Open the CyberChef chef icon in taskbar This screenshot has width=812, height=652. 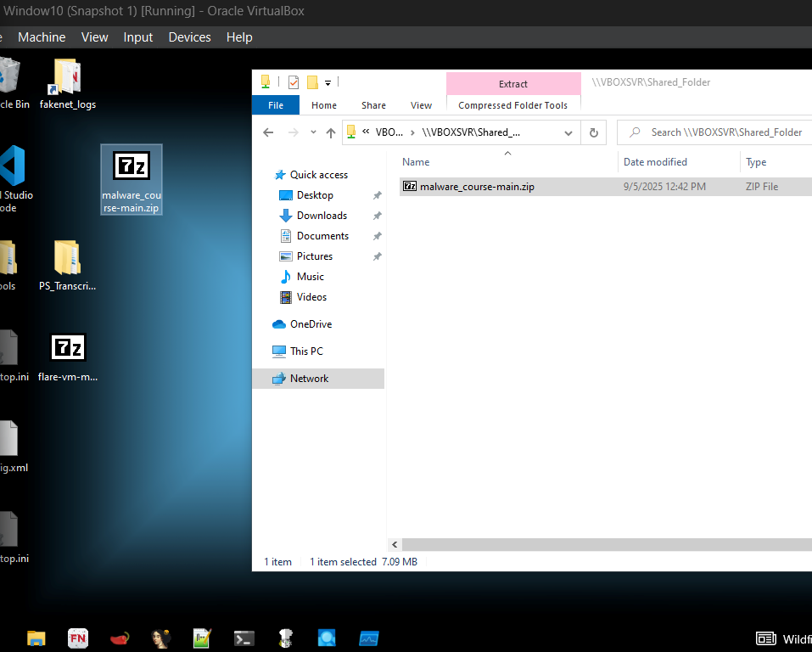[285, 638]
